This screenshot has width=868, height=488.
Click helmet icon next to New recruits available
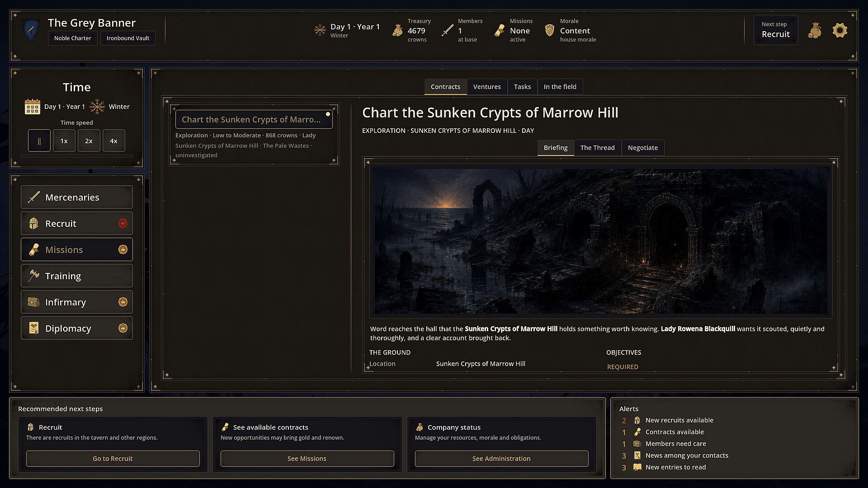click(x=637, y=420)
